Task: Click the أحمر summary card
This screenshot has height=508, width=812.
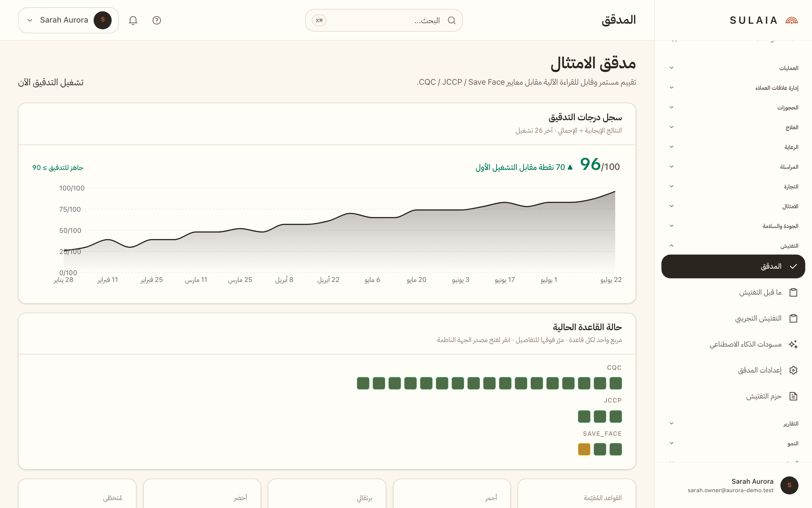Action: pyautogui.click(x=452, y=494)
